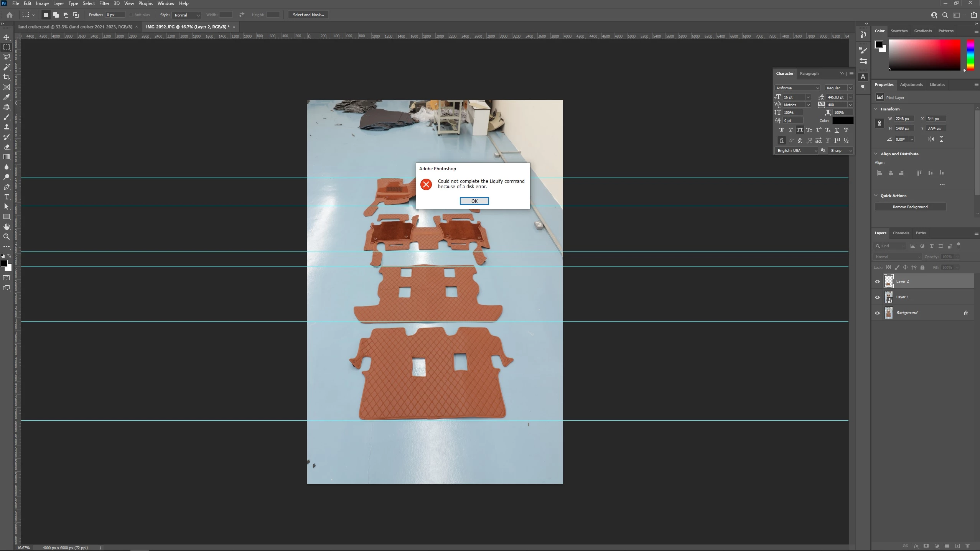Image resolution: width=980 pixels, height=551 pixels.
Task: Select the Horizontal Type tool
Action: (7, 197)
